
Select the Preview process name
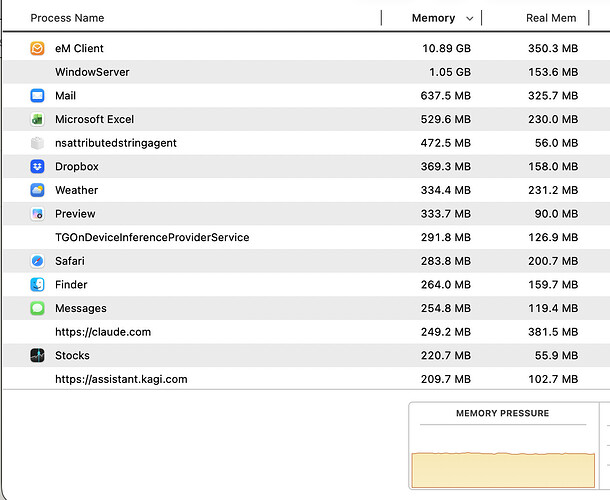[x=75, y=214]
